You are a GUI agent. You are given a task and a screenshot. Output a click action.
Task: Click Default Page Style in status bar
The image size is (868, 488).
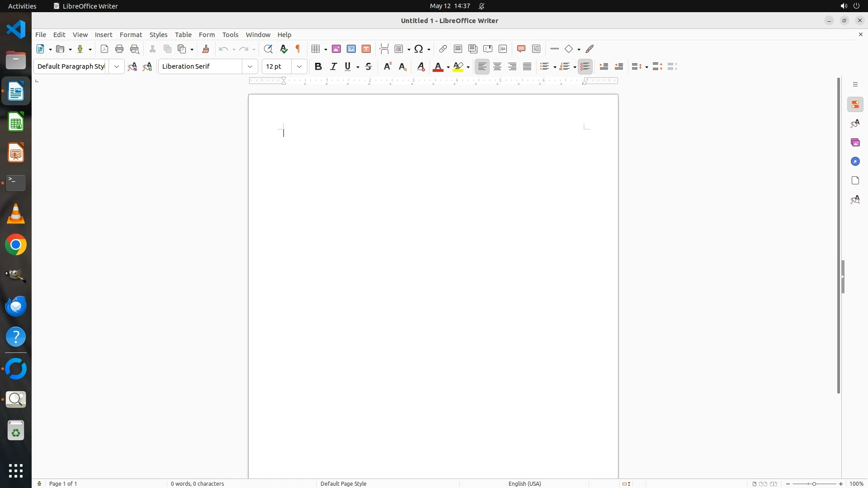(x=343, y=483)
